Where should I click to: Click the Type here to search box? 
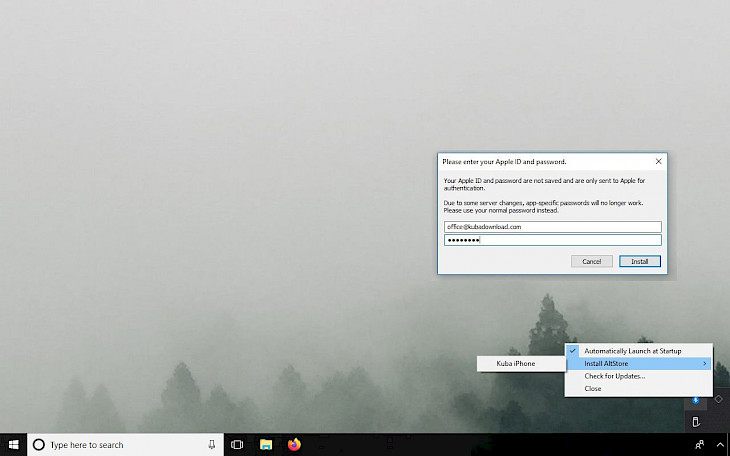126,445
